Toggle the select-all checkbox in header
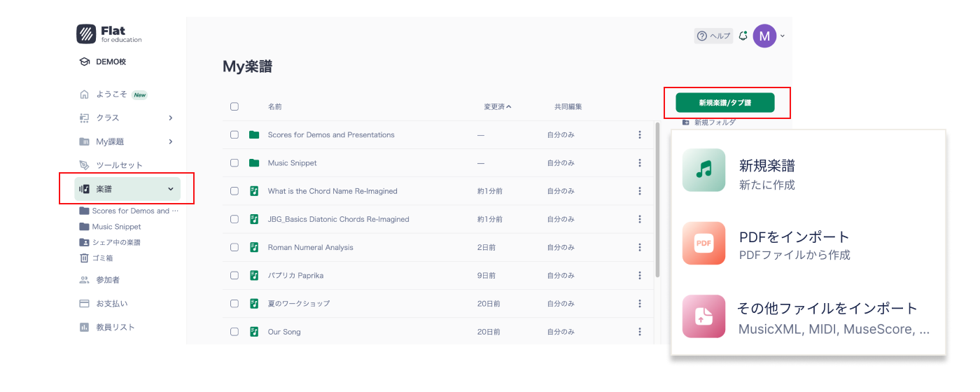Image resolution: width=980 pixels, height=392 pixels. click(x=234, y=106)
